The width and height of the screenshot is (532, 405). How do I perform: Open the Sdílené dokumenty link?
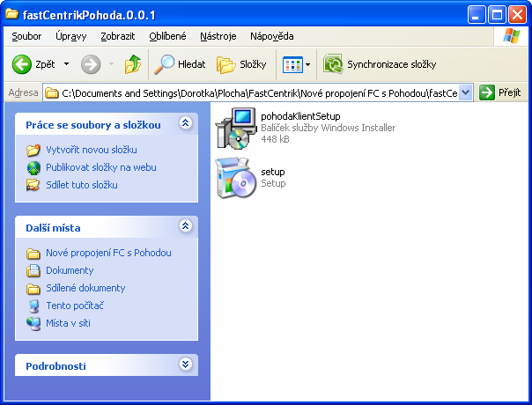85,288
